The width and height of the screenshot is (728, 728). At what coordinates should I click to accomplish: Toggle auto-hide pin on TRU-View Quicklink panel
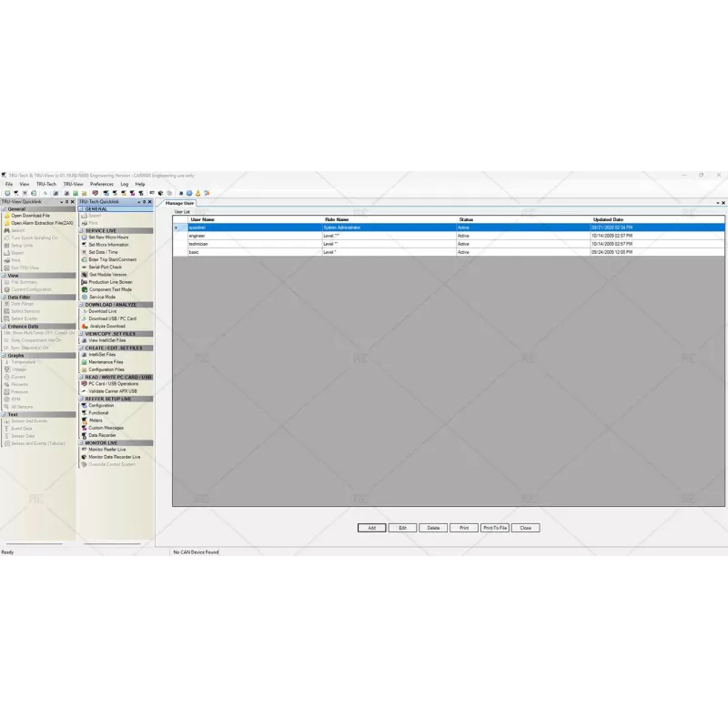point(66,201)
